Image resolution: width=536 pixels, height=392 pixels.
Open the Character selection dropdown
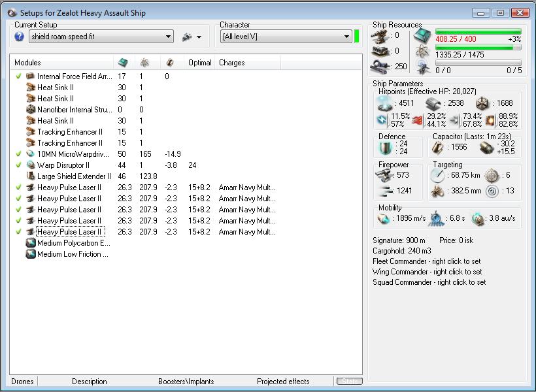(347, 37)
